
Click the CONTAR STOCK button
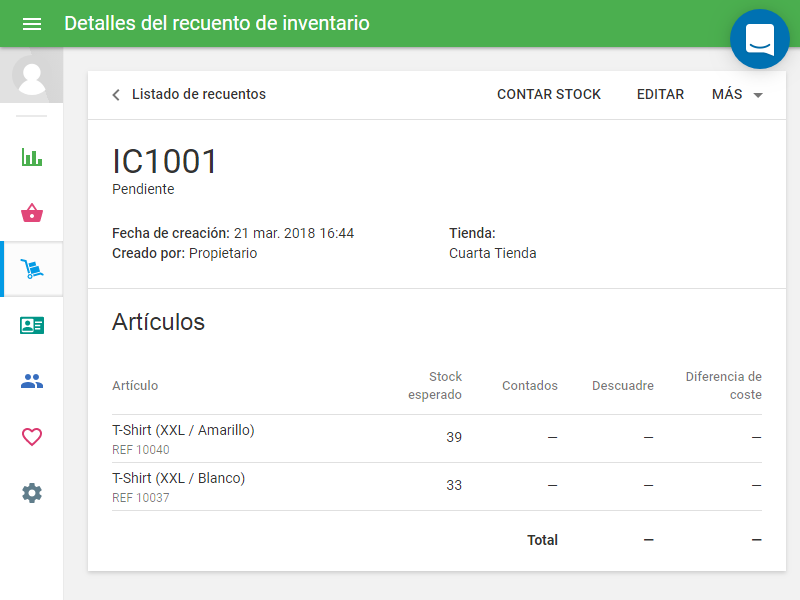coord(548,94)
